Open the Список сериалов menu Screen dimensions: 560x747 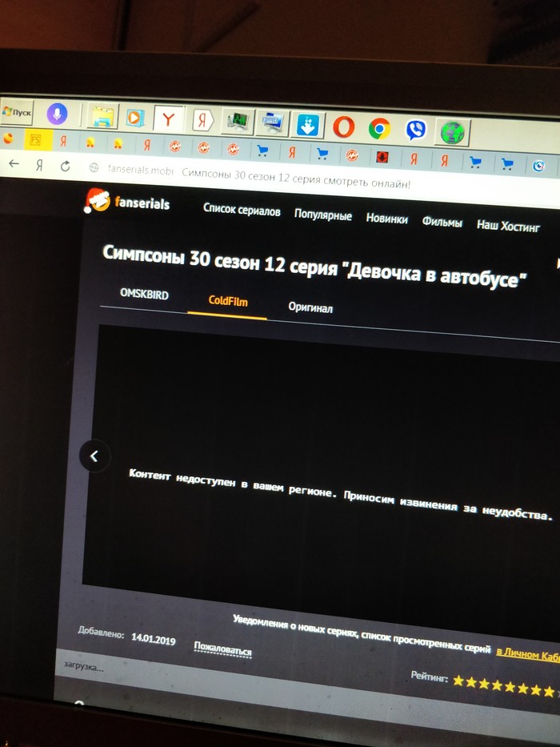tap(242, 210)
